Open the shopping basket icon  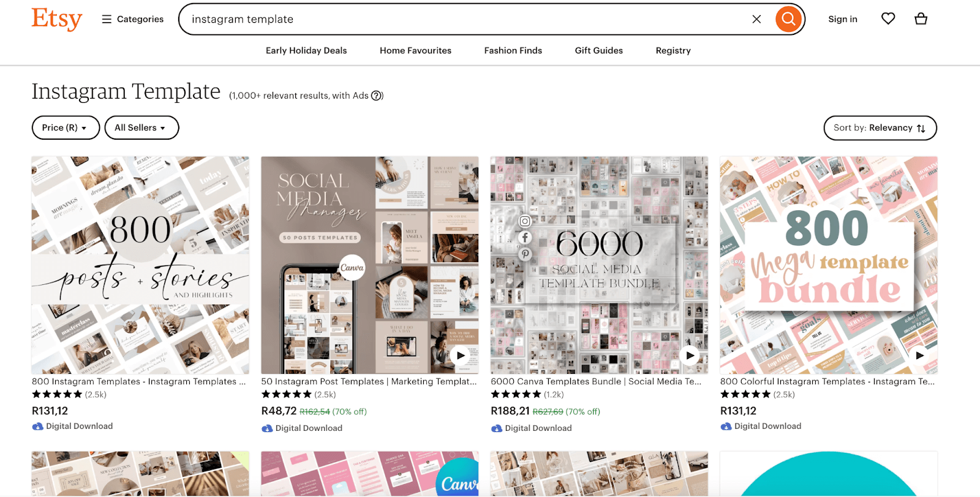coord(921,19)
